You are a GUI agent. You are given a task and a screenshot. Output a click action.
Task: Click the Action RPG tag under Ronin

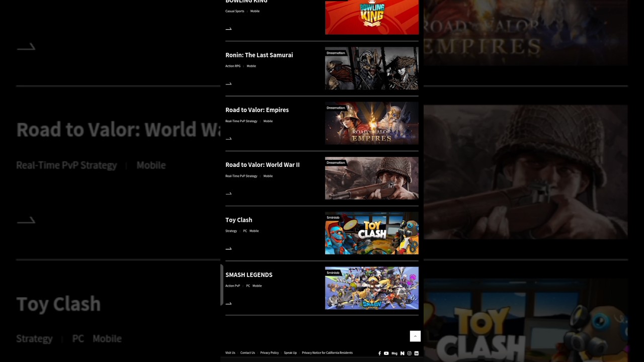(233, 66)
